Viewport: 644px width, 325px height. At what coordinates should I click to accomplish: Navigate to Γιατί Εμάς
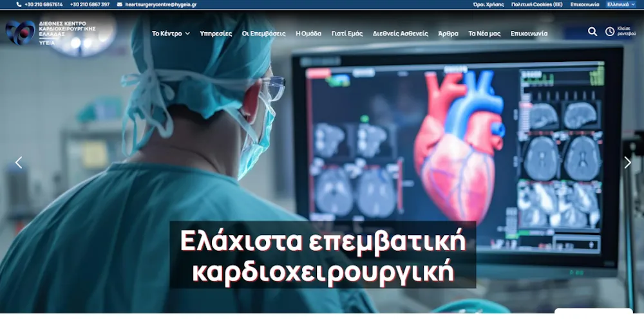point(347,33)
